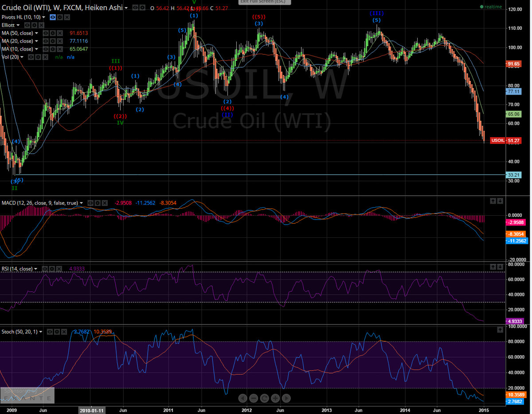Zoom in the chart with plus button
The width and height of the screenshot is (532, 414).
[x=275, y=398]
